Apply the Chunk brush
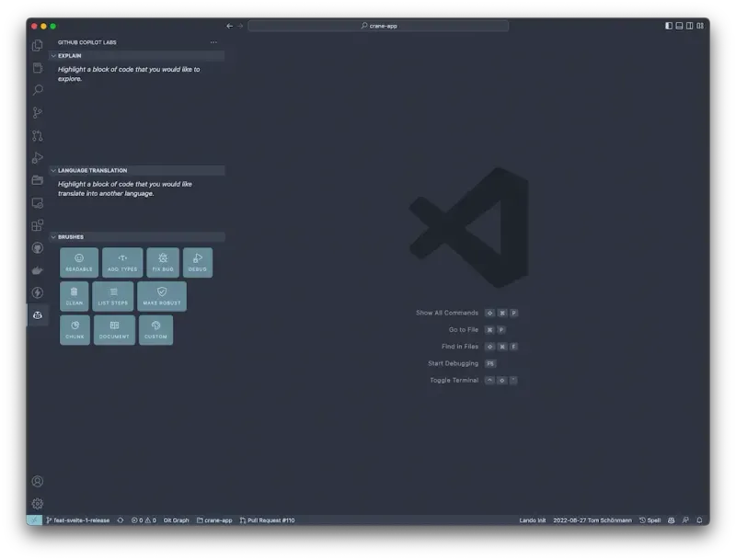 75,330
